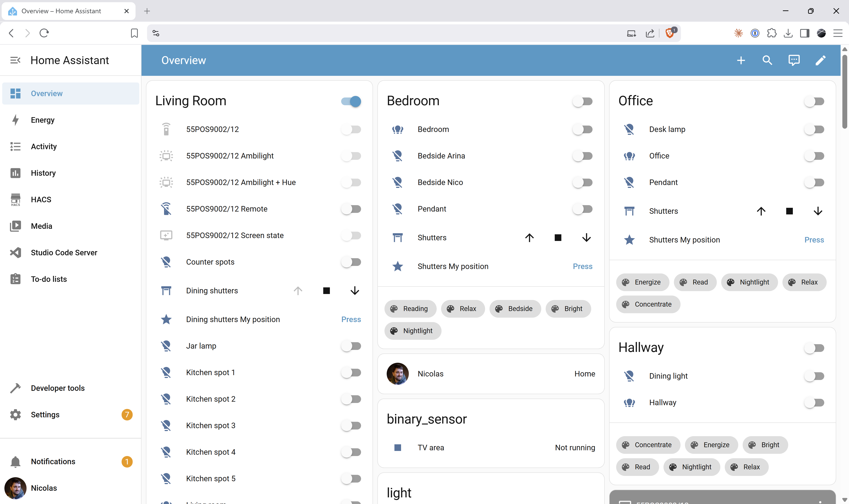Turn on Kitchen spot 3
The image size is (849, 504).
point(351,426)
